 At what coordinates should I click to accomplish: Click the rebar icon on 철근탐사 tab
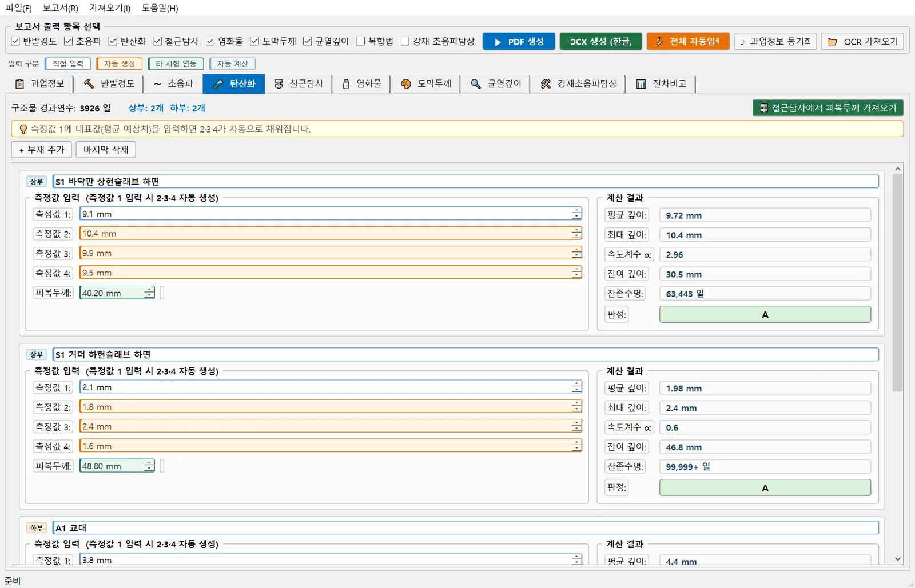[279, 84]
